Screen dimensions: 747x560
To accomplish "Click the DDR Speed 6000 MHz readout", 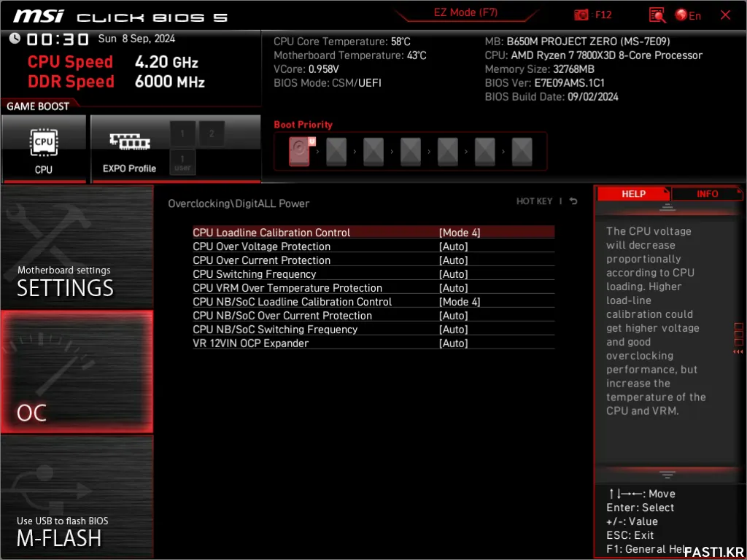I will coord(116,82).
